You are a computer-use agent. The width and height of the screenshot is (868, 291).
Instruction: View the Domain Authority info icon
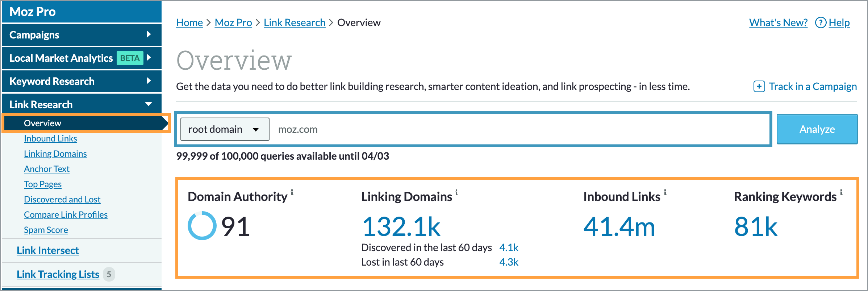[292, 192]
